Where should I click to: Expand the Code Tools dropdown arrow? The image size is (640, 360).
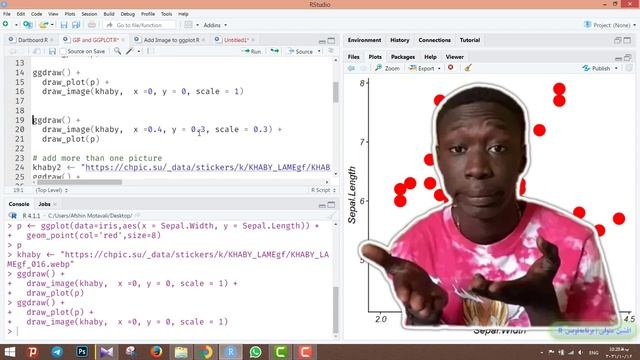pos(139,51)
